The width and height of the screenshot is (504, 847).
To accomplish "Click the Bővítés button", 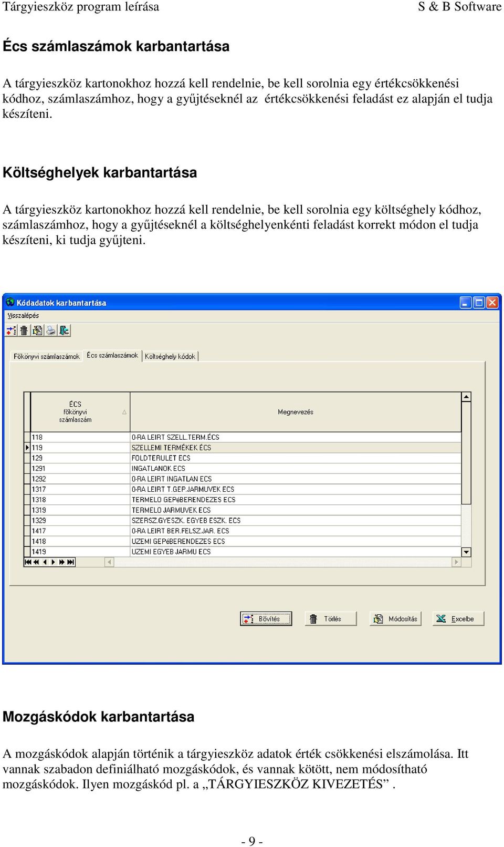I will coord(266,619).
